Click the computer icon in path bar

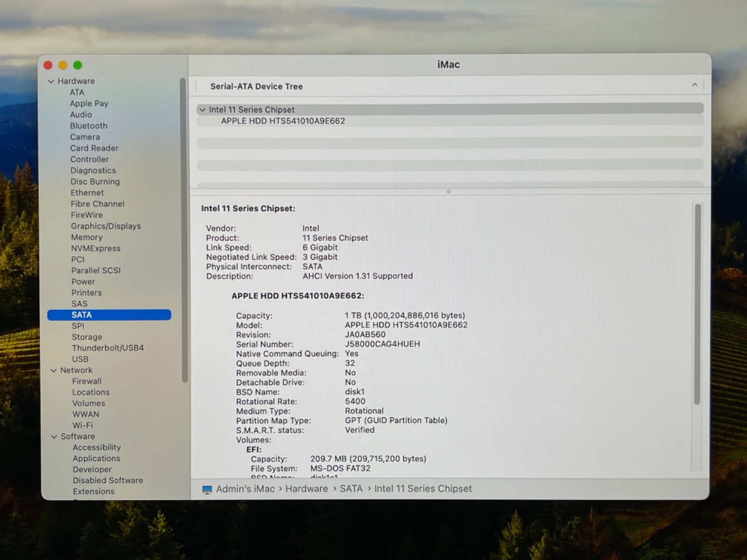point(207,490)
